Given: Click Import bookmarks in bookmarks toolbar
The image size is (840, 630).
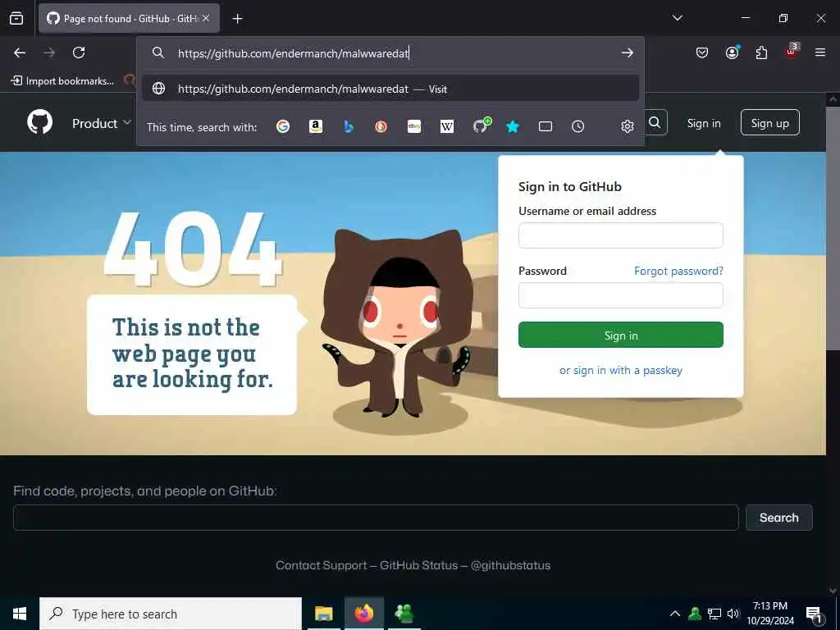Looking at the screenshot, I should (62, 81).
